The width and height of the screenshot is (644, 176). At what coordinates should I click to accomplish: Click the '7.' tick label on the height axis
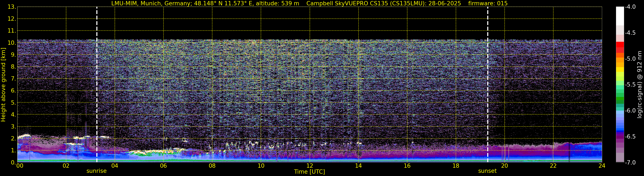pyautogui.click(x=13, y=79)
